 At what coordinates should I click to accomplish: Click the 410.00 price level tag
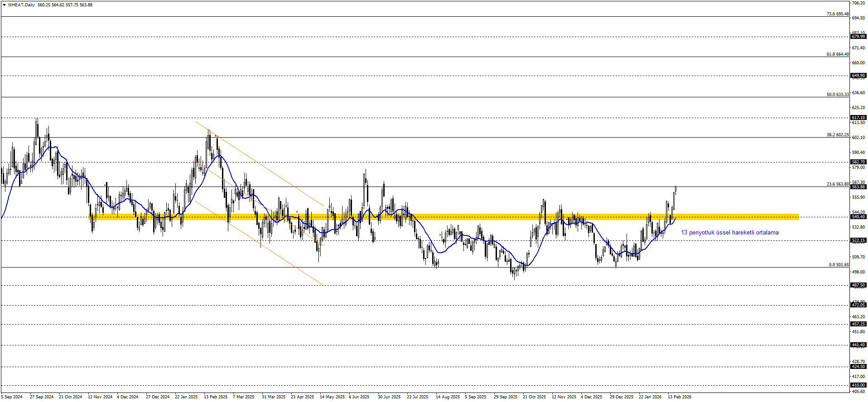tap(858, 385)
